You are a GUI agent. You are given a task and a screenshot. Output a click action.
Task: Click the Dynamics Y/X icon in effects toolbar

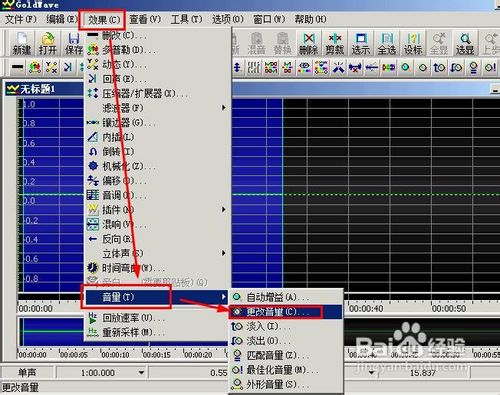click(51, 68)
